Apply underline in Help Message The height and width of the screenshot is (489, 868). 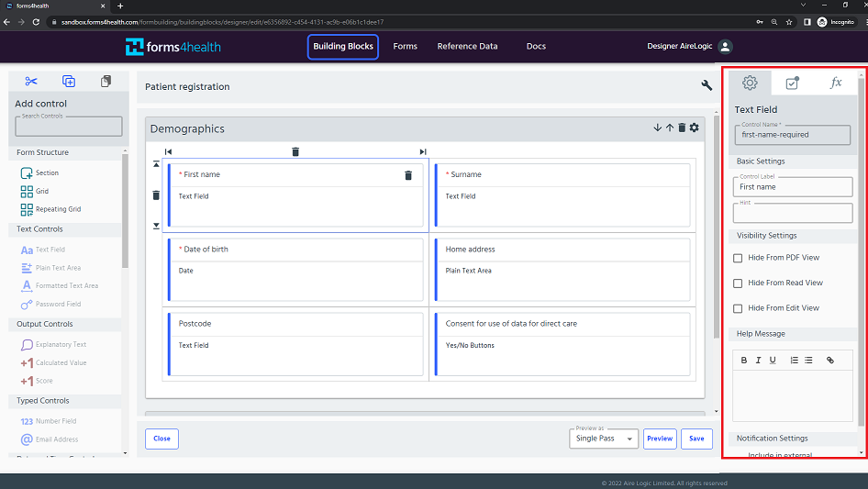point(773,360)
